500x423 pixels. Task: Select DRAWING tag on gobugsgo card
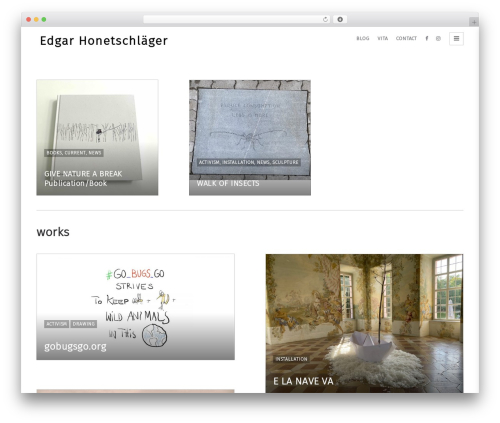84,324
